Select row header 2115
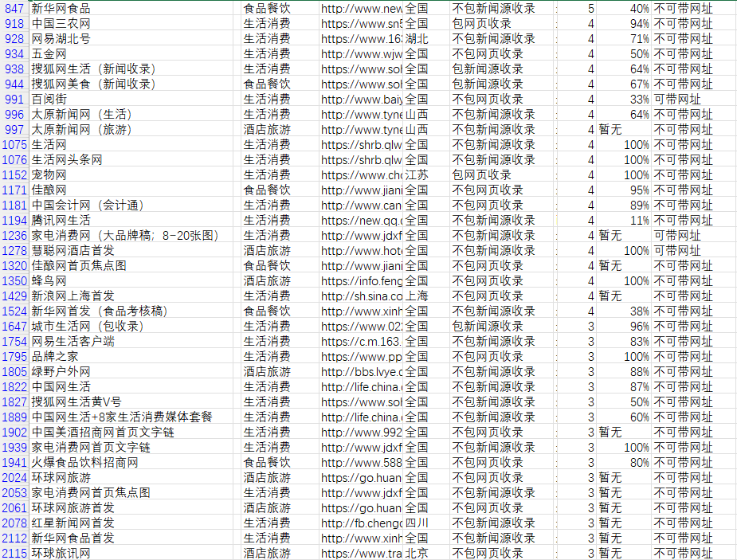The image size is (737, 560). click(x=14, y=554)
